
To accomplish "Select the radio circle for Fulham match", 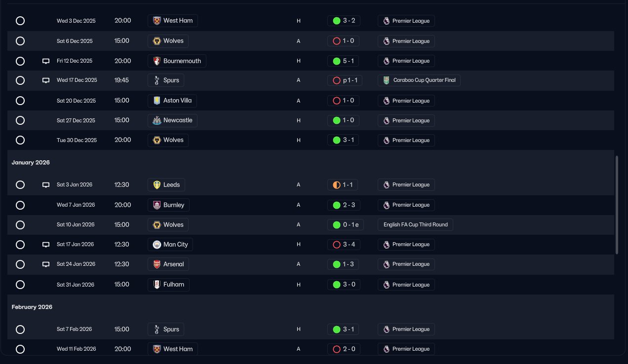I will [20, 285].
